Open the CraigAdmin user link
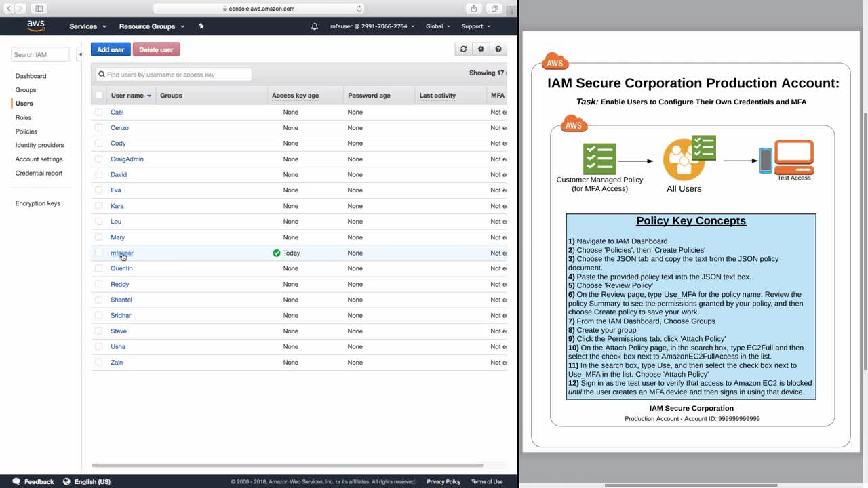 coord(127,159)
